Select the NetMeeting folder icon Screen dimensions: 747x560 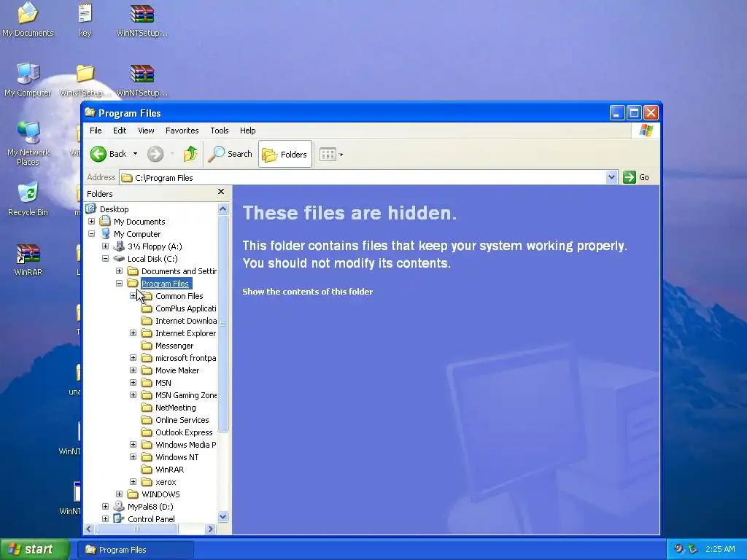pos(147,407)
